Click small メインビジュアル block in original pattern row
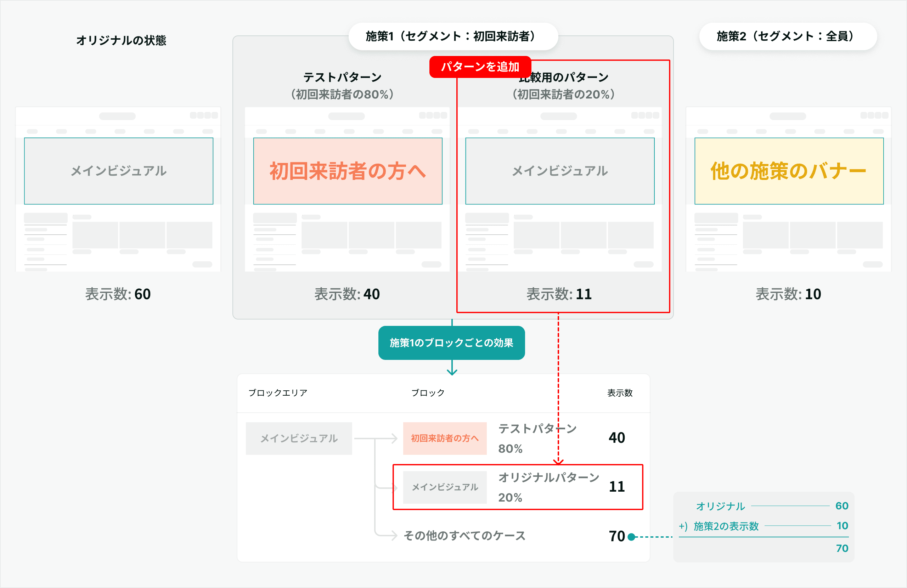907x588 pixels. coord(445,487)
